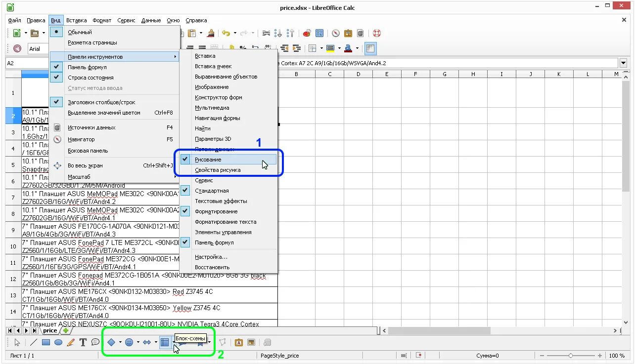The height and width of the screenshot is (364, 635).
Task: Toggle the Рисование toolbar
Action: point(228,160)
